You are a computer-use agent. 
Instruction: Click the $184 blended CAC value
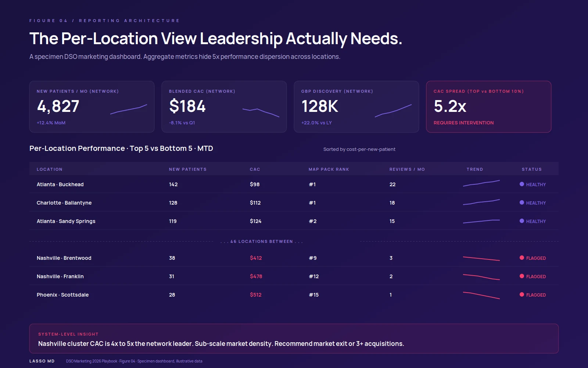point(187,106)
